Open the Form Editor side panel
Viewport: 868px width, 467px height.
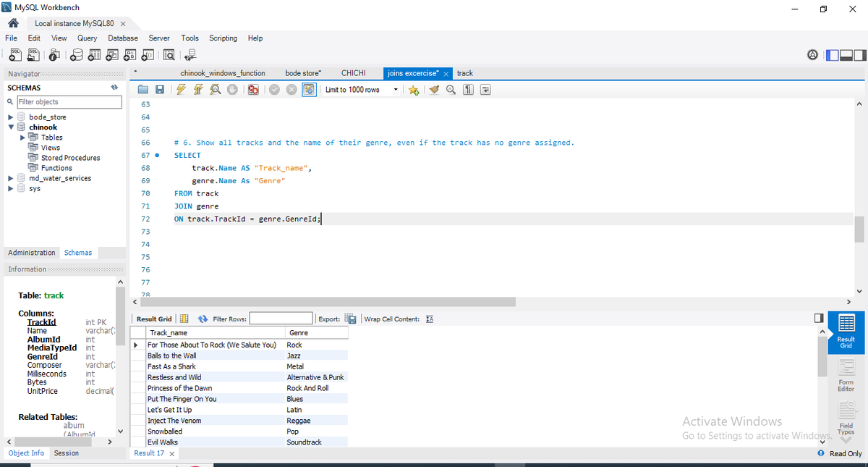pos(846,376)
